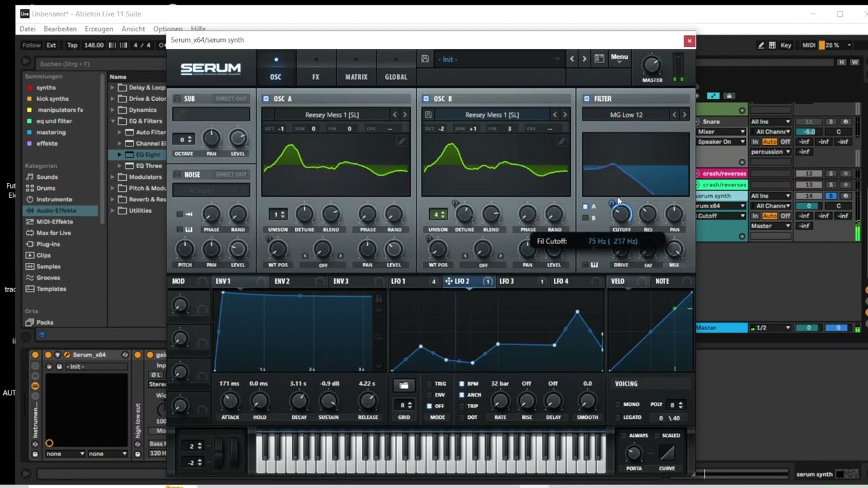This screenshot has width=868, height=488.
Task: Adjust envelope ATTACK knob
Action: tap(230, 401)
